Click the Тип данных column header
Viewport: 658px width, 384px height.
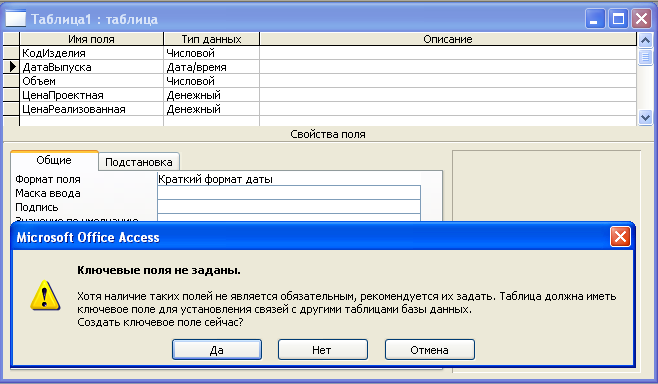coord(212,39)
